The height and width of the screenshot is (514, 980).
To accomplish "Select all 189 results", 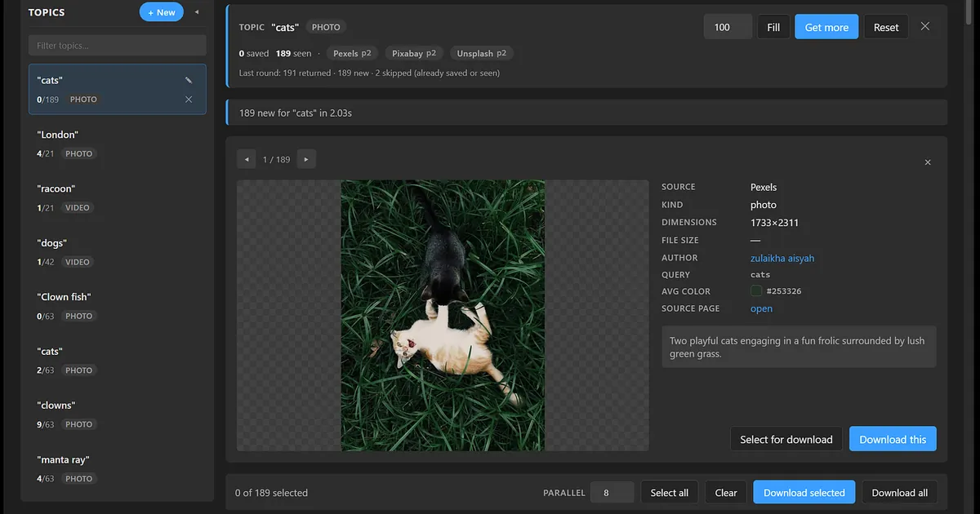I will [670, 493].
